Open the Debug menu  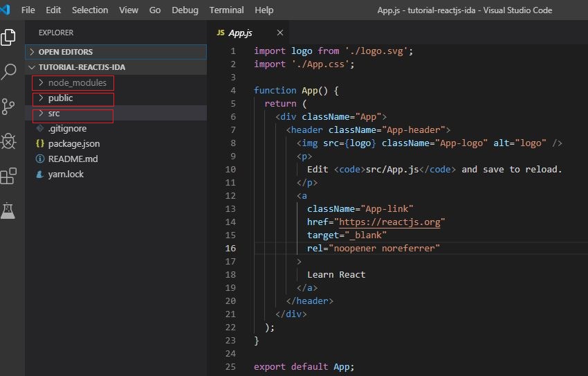coord(185,10)
